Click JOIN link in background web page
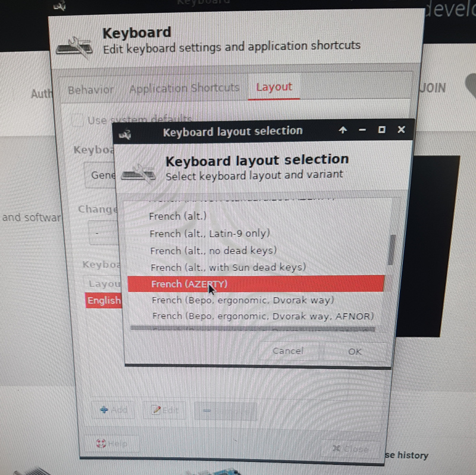This screenshot has height=475, width=476. point(433,88)
